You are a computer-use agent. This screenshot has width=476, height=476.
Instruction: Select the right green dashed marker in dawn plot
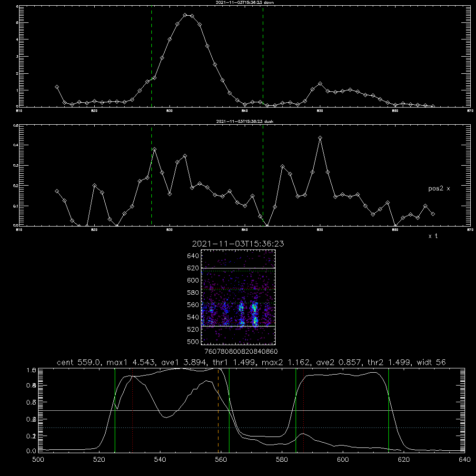[x=263, y=57]
